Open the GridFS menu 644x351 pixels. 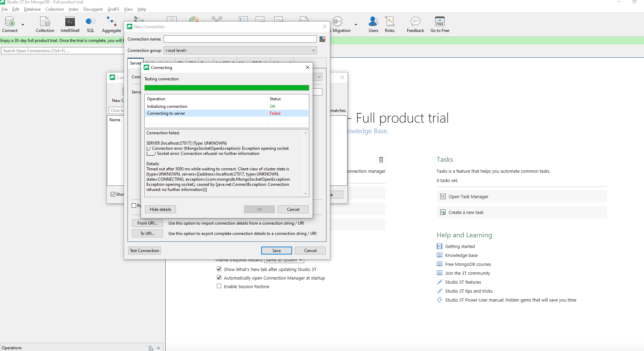pos(113,9)
